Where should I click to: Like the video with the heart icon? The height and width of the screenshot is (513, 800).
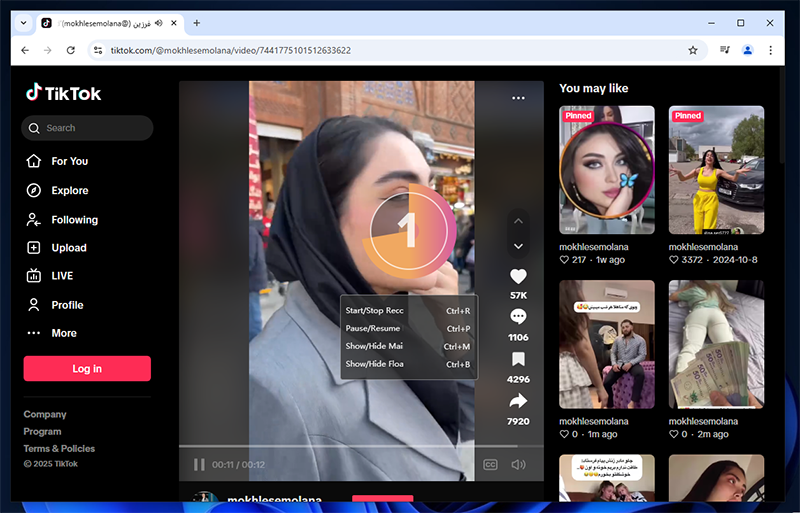pos(518,277)
